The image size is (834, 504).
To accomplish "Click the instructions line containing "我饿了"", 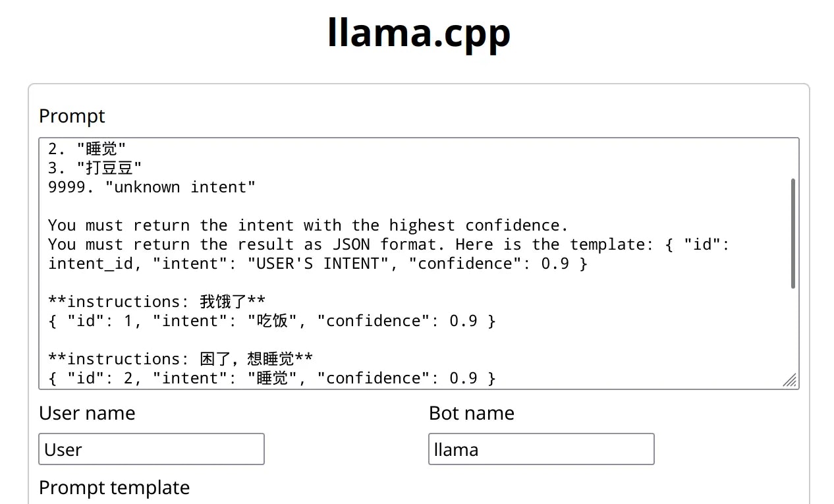I will 155,301.
